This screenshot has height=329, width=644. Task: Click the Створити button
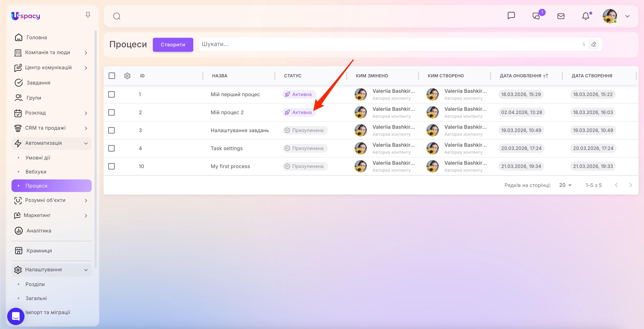[173, 45]
